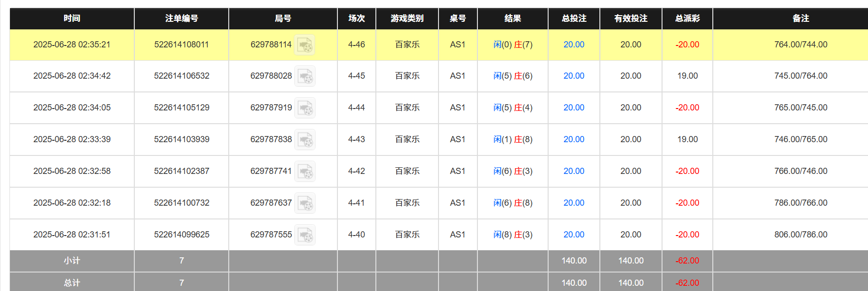Open video replay icon for round 629788028
Screen dimensions: 868x291
[x=305, y=76]
